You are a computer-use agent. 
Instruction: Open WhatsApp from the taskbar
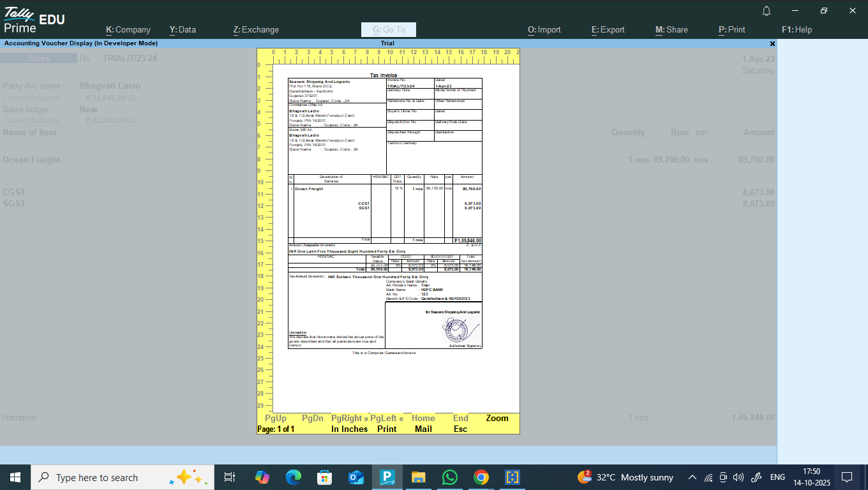(x=449, y=477)
